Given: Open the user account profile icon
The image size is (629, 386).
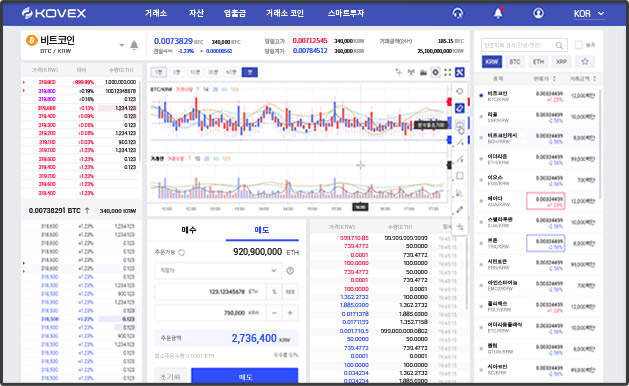Looking at the screenshot, I should (x=538, y=13).
